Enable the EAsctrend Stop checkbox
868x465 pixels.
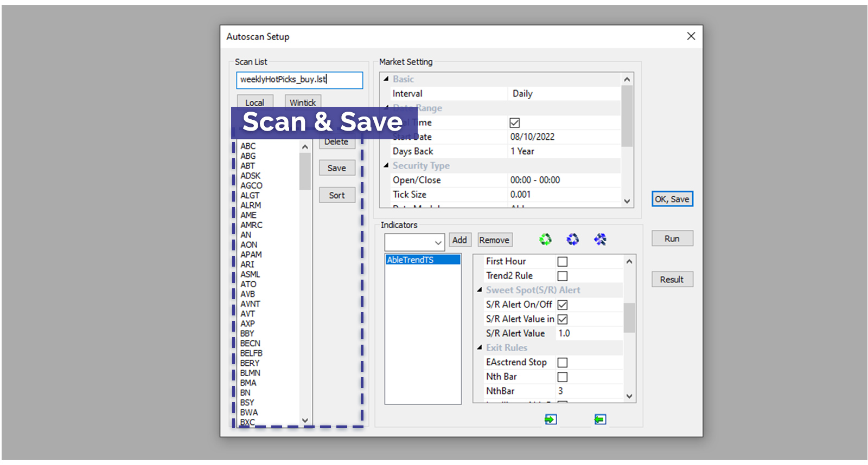coord(563,363)
